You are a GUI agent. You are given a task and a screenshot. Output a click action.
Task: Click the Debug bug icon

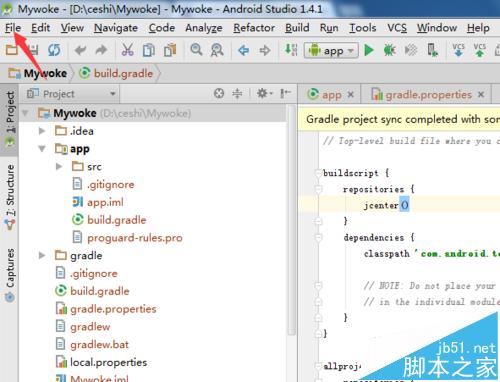coord(389,50)
